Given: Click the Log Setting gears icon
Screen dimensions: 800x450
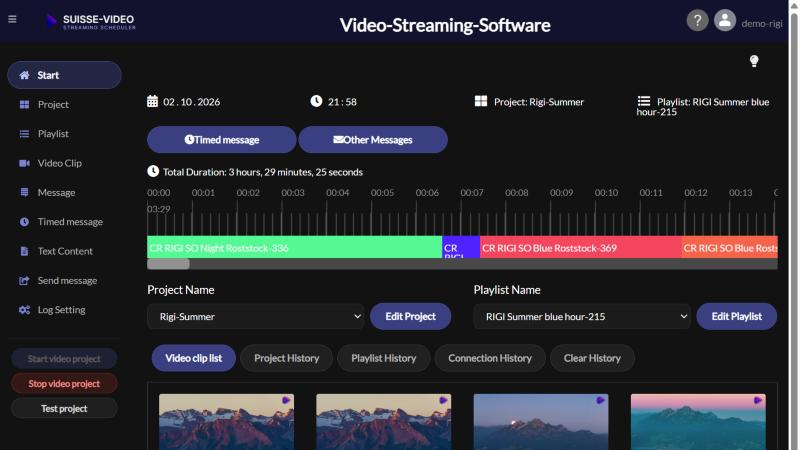Looking at the screenshot, I should (24, 310).
